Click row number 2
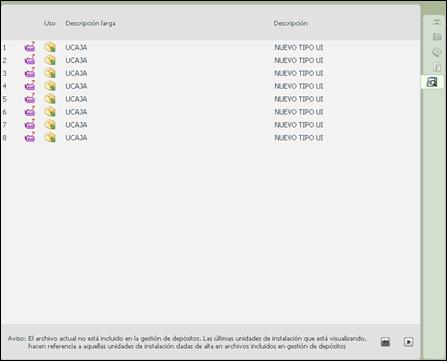 (4, 60)
